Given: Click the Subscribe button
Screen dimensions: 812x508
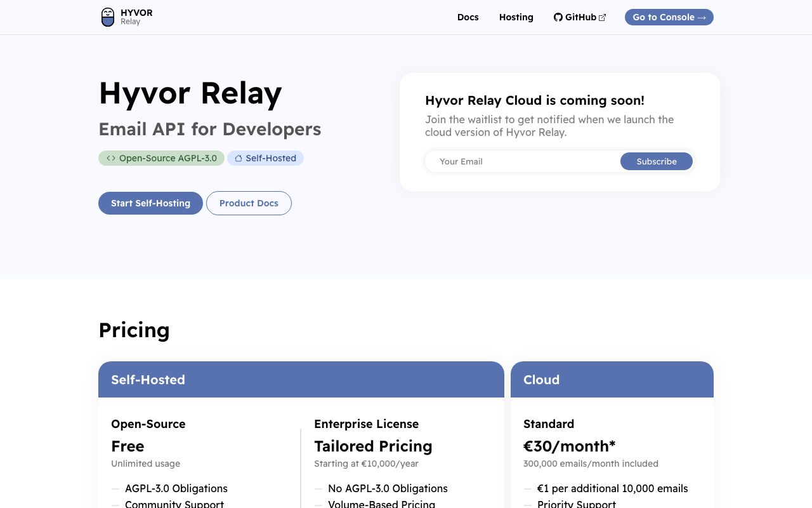Looking at the screenshot, I should (657, 161).
